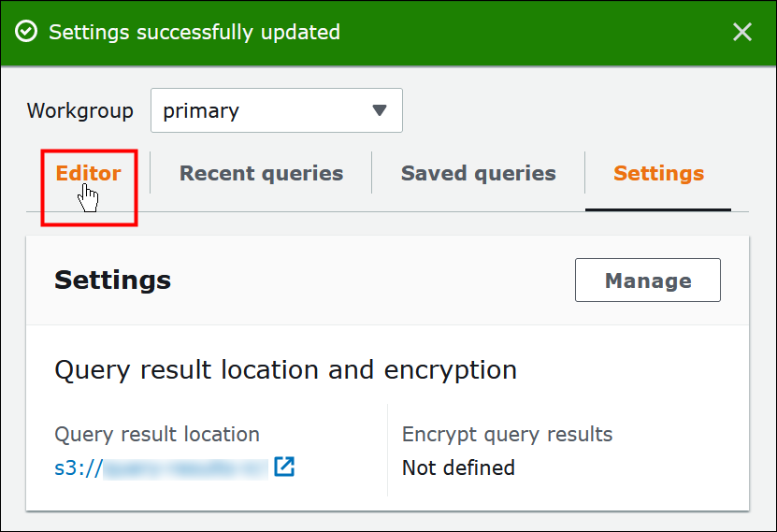This screenshot has width=777, height=532.
Task: Go to the Saved queries tab
Action: pyautogui.click(x=478, y=174)
